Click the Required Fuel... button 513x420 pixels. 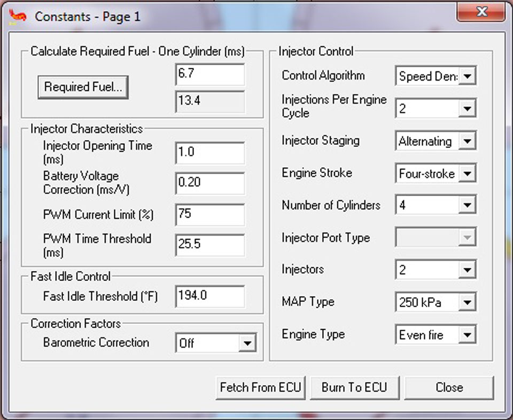point(83,88)
